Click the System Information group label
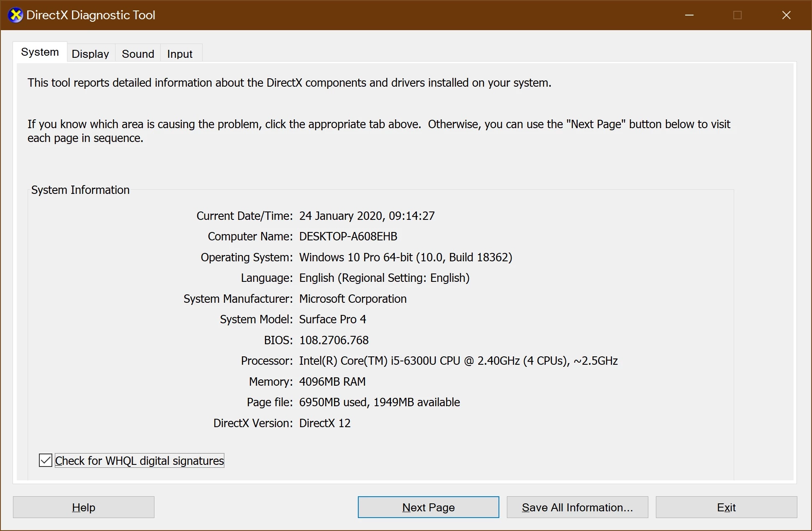 point(80,190)
